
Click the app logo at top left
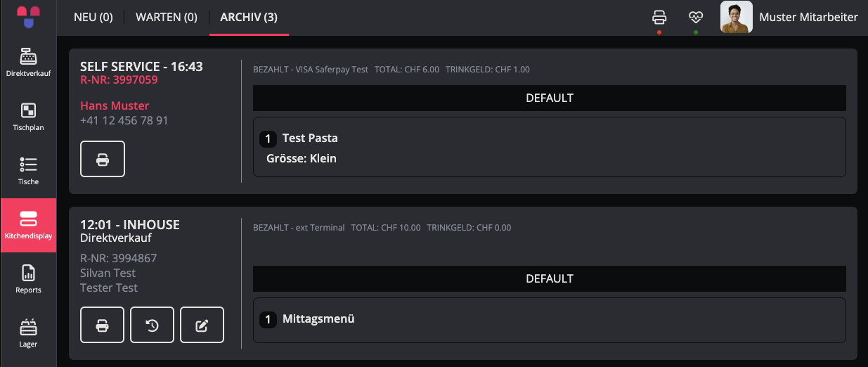click(x=28, y=17)
